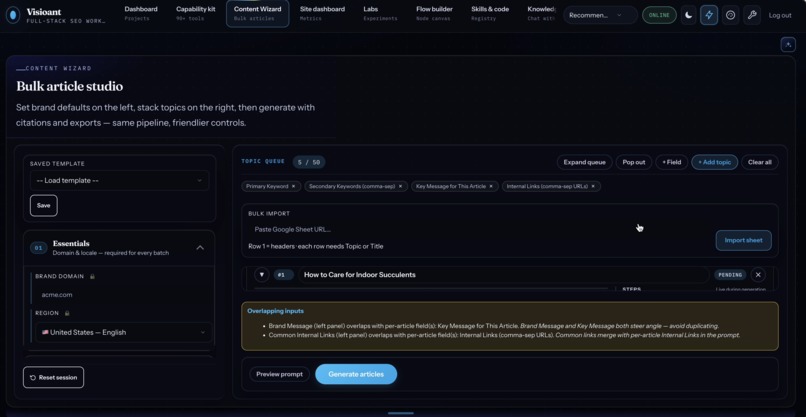Viewport: 806px width, 417px height.
Task: Open the Capability kit tab
Action: point(196,13)
